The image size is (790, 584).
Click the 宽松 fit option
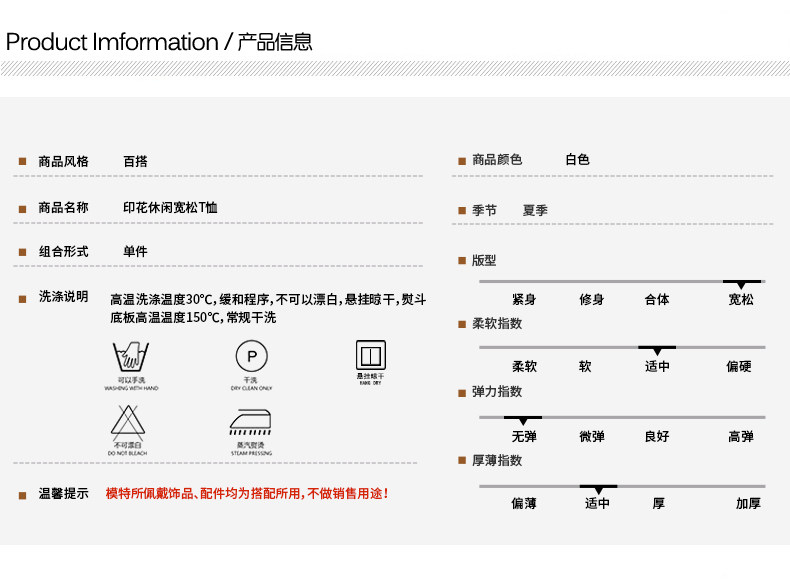[741, 299]
